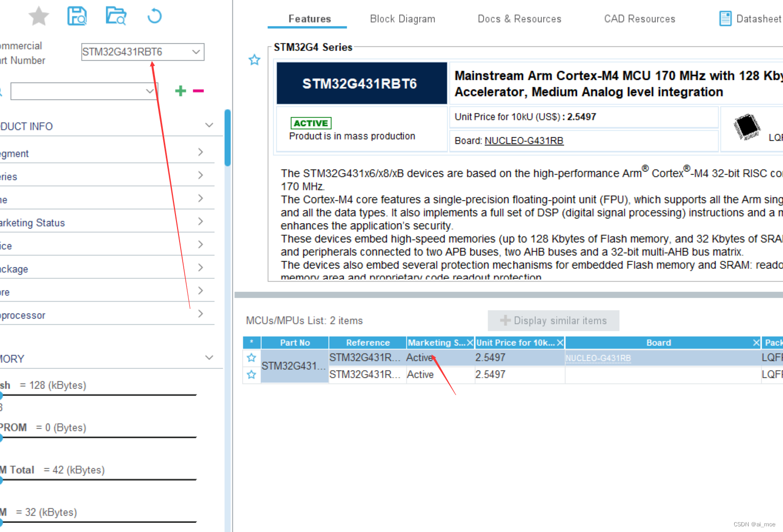Click Active status in the second row
Viewport: 783px width, 532px height.
point(420,375)
